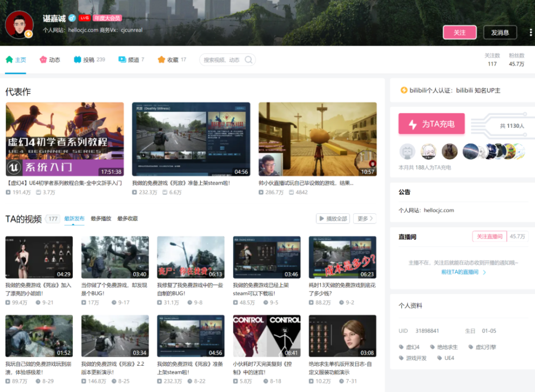This screenshot has width=535, height=392.
Task: Go to 前往TA的直播间 link
Action: (463, 272)
